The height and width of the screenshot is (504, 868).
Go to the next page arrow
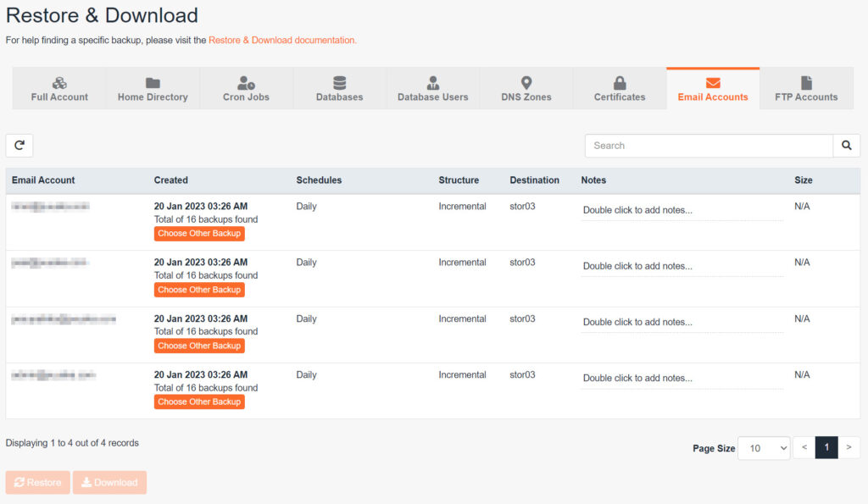pyautogui.click(x=849, y=448)
